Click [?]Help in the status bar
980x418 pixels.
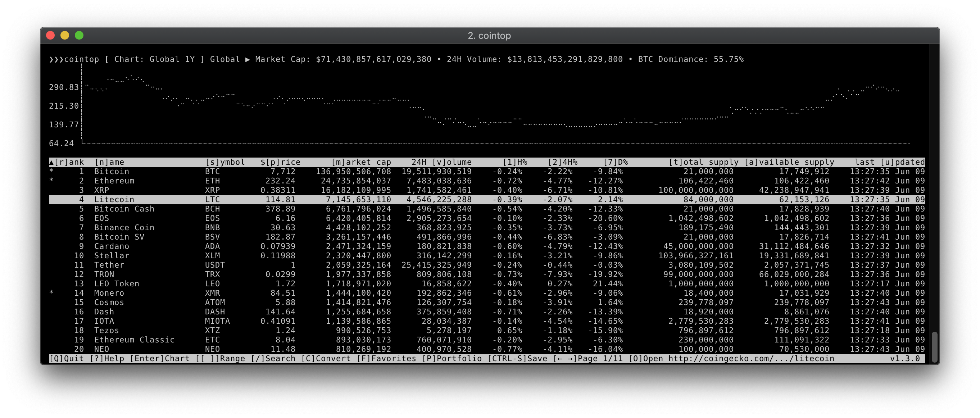pos(107,359)
